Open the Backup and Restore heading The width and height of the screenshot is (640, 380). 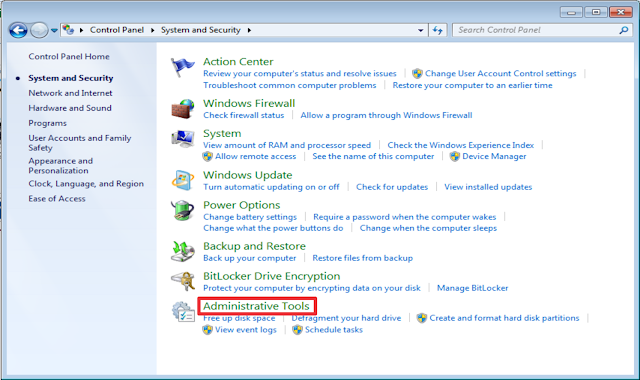[x=254, y=246]
